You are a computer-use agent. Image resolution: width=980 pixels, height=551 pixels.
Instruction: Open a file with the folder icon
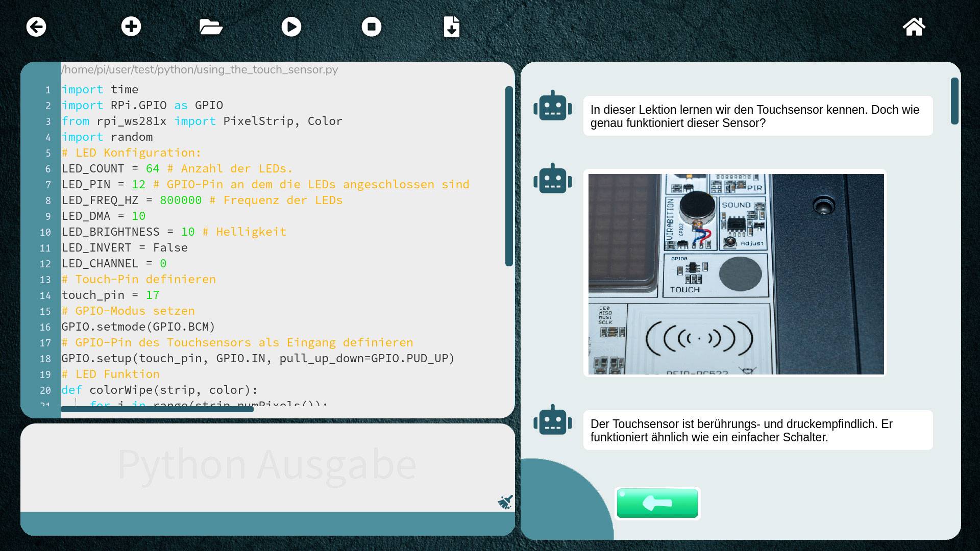click(211, 27)
